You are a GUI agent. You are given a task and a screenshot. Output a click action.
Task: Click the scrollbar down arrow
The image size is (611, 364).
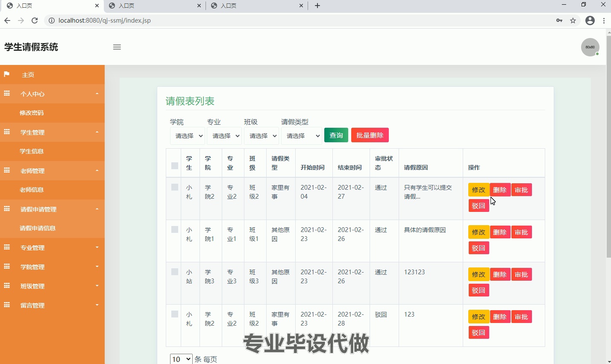point(608,361)
